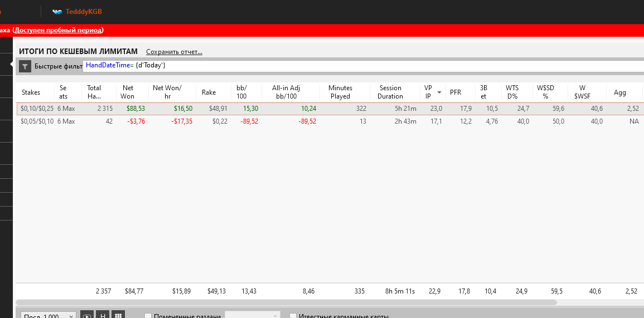Select the $0,05/$0,10 stakes row
The image size is (644, 318).
click(x=330, y=121)
